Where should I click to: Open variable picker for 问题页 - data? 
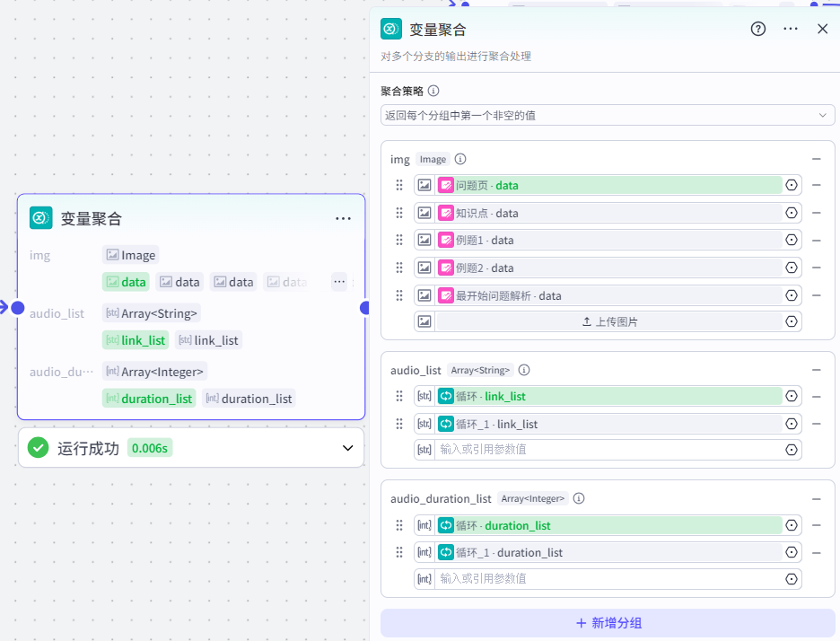pyautogui.click(x=792, y=186)
